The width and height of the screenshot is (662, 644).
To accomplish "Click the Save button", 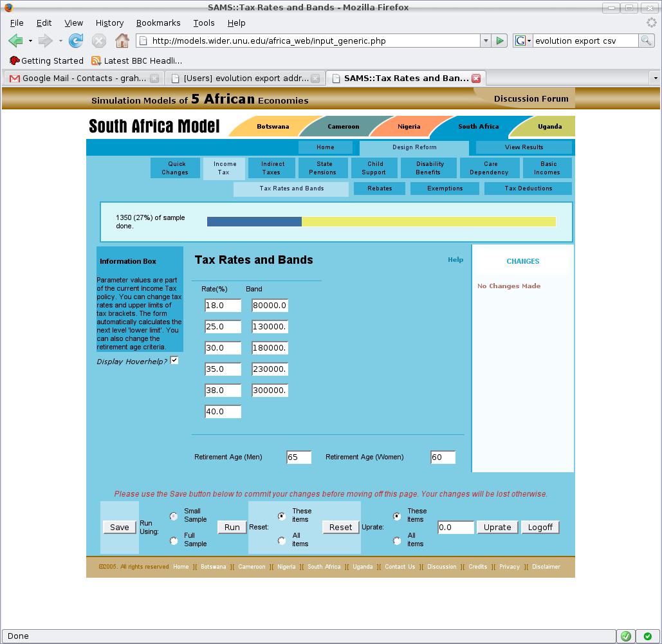I will [x=118, y=527].
